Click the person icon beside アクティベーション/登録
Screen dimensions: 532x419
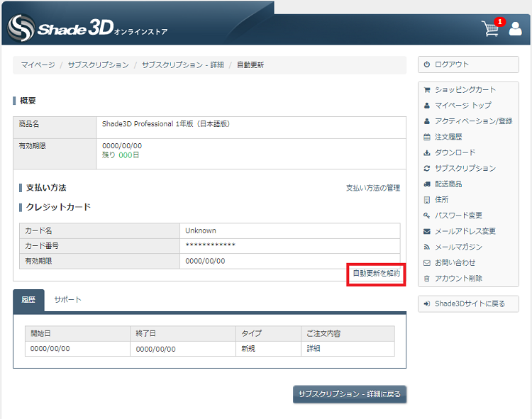point(427,121)
